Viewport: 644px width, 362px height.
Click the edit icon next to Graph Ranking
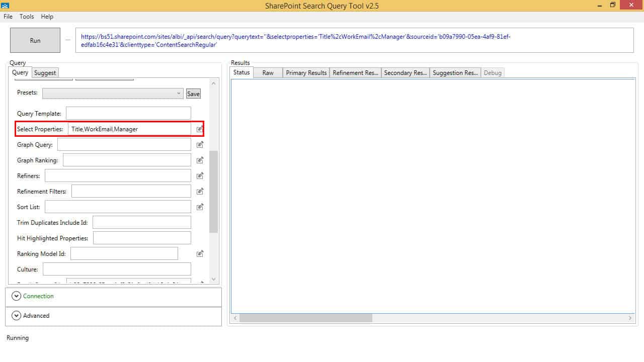[x=200, y=160]
